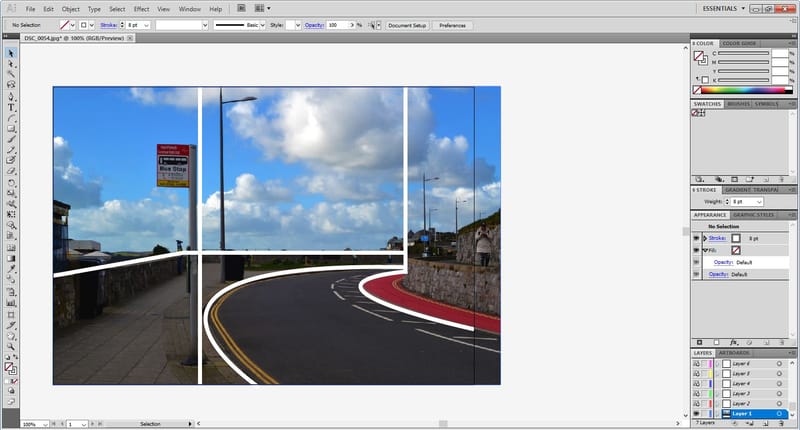This screenshot has width=800, height=430.
Task: Open the stroke weight dropdown in Stroke panel
Action: (759, 202)
